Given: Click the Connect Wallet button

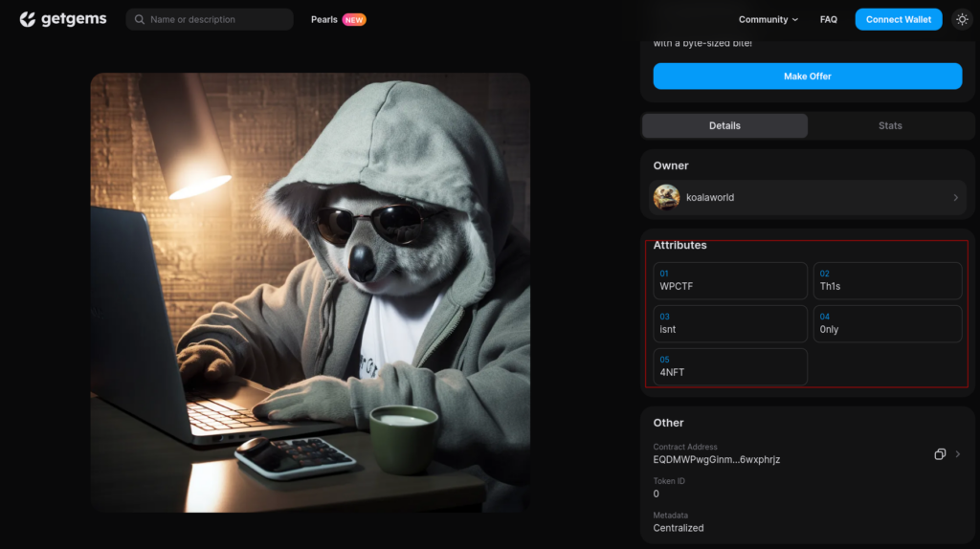Looking at the screenshot, I should pyautogui.click(x=898, y=19).
